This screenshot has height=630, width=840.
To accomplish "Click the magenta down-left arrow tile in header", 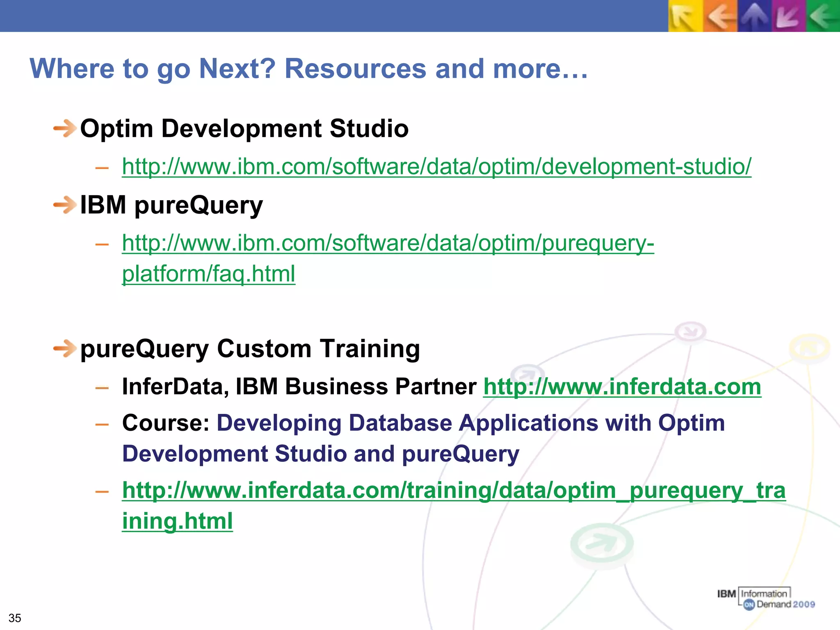I will (788, 16).
